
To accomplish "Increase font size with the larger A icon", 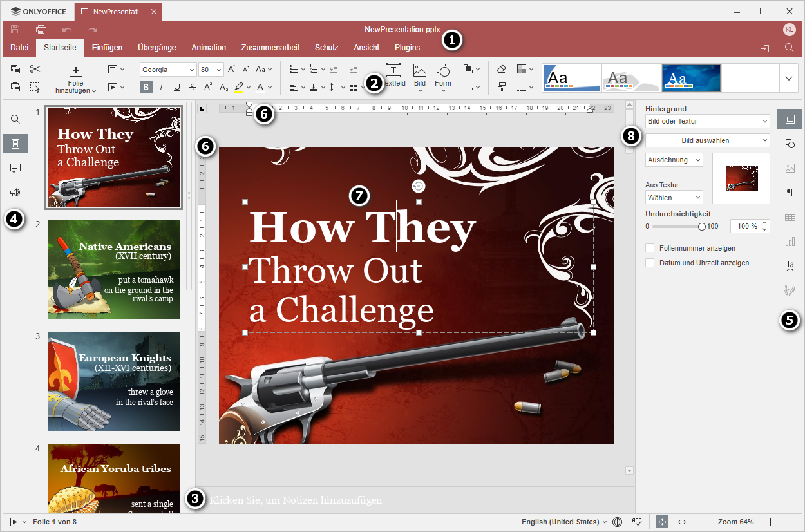I will [232, 70].
